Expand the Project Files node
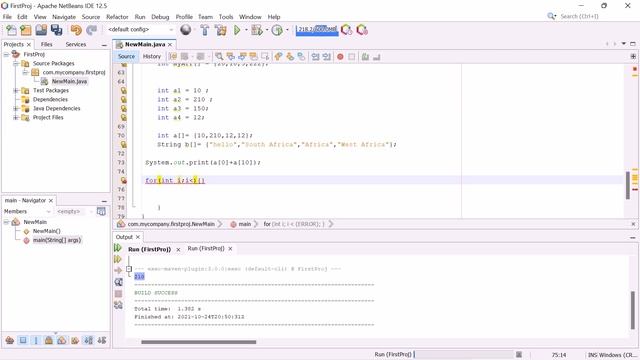The width and height of the screenshot is (640, 360). pyautogui.click(x=16, y=117)
